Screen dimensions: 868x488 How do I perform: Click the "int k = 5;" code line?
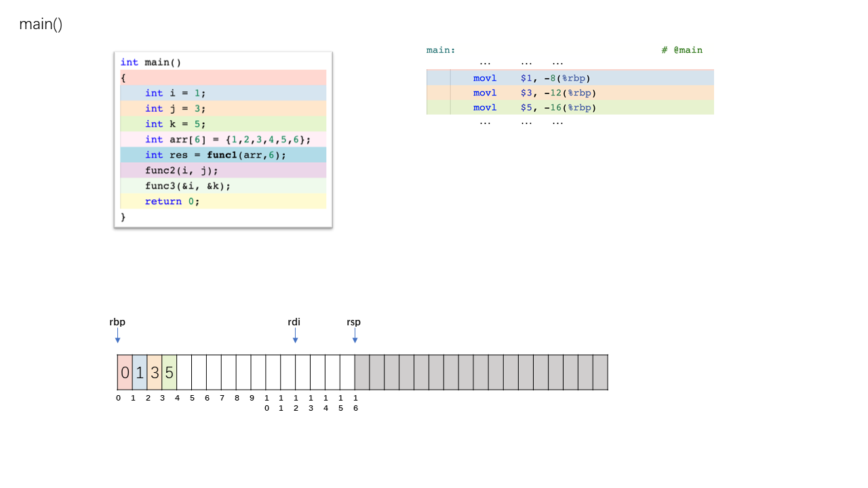[x=223, y=124]
